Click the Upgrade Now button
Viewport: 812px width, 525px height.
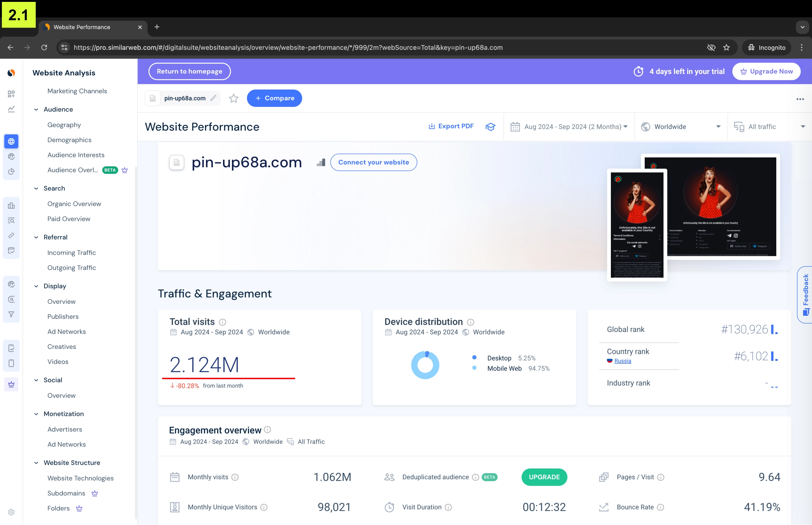[766, 71]
